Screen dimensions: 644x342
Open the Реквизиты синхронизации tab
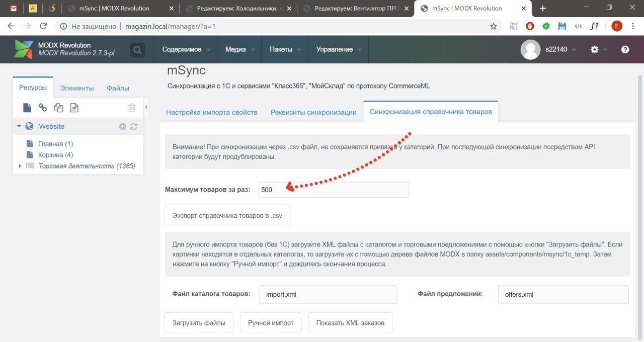[x=313, y=112]
